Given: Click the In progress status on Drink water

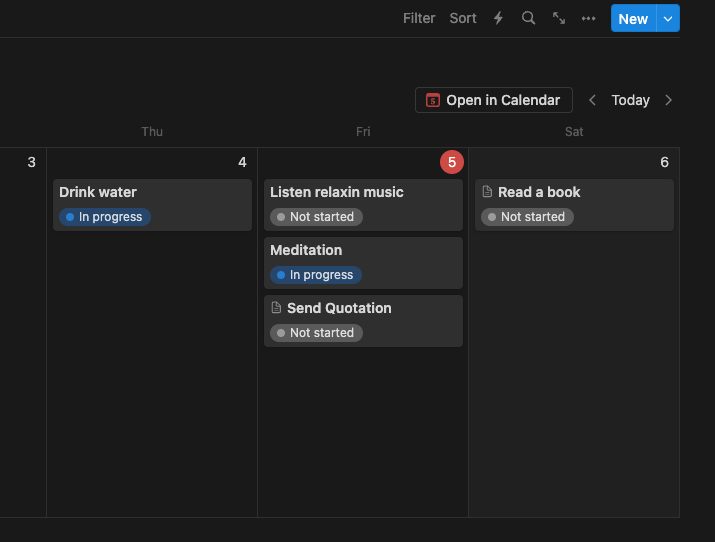Looking at the screenshot, I should coord(104,217).
